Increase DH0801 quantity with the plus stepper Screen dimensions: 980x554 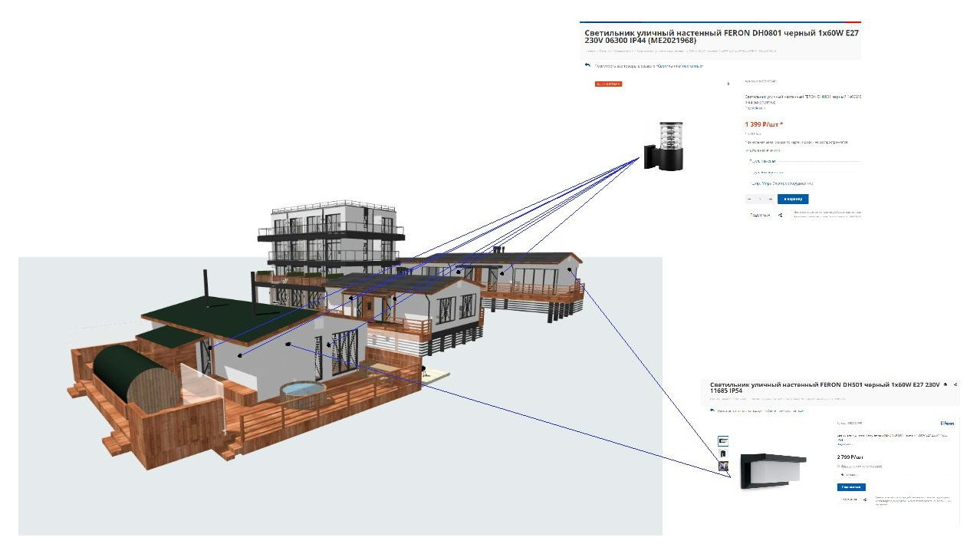point(770,199)
